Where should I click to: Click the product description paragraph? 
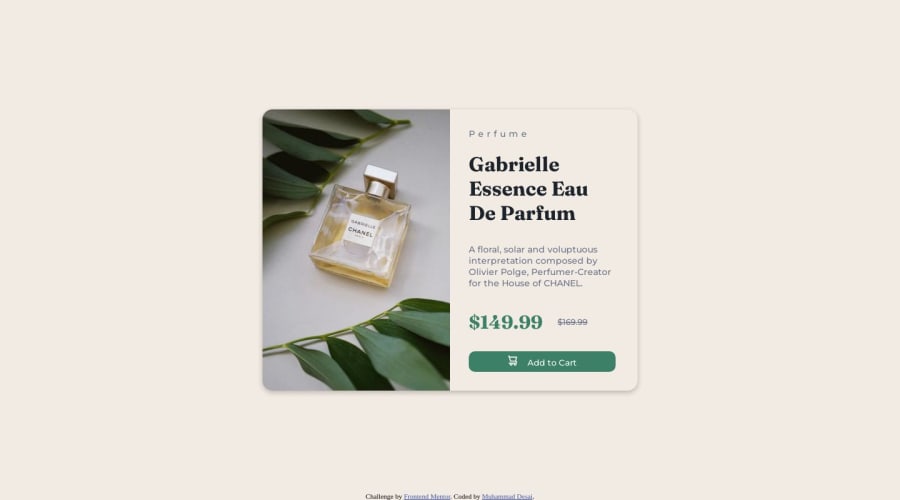point(540,266)
